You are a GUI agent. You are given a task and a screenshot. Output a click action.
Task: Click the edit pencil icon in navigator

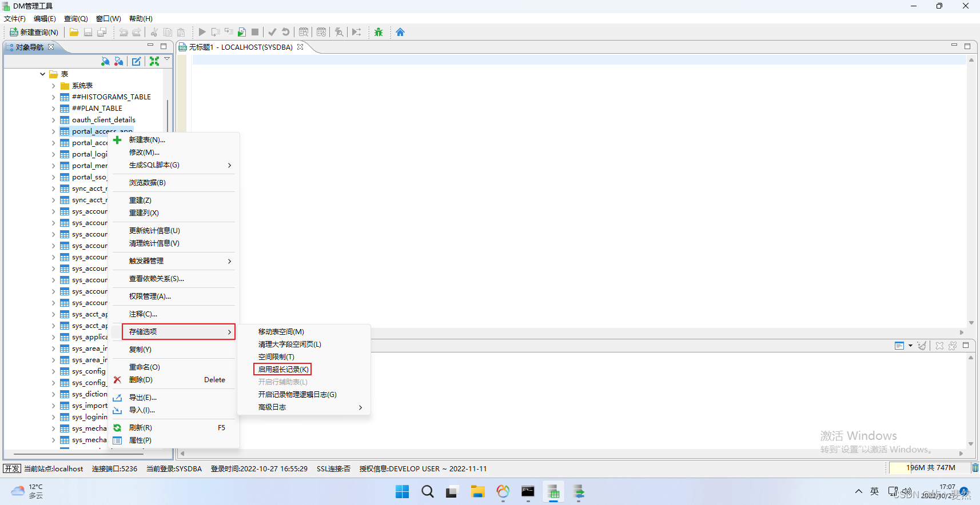point(136,61)
